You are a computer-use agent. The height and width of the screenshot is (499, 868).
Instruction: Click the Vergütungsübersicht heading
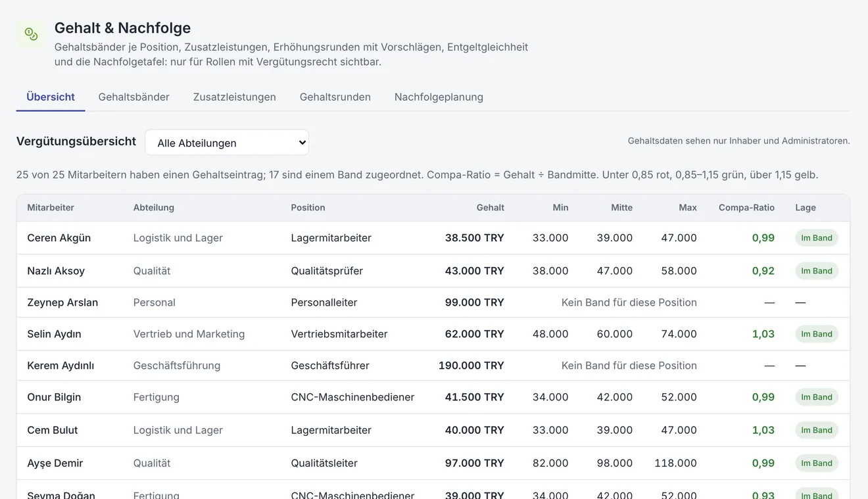click(x=76, y=141)
